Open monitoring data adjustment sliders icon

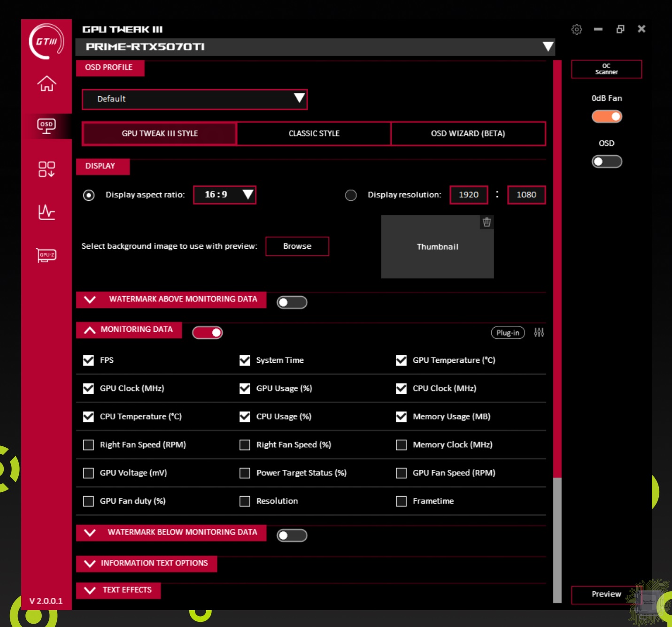539,333
